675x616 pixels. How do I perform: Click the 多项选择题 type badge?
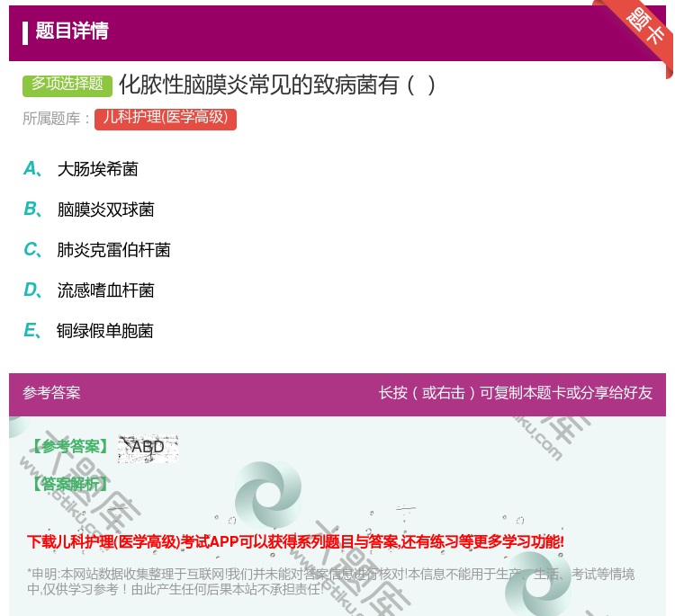pyautogui.click(x=67, y=85)
